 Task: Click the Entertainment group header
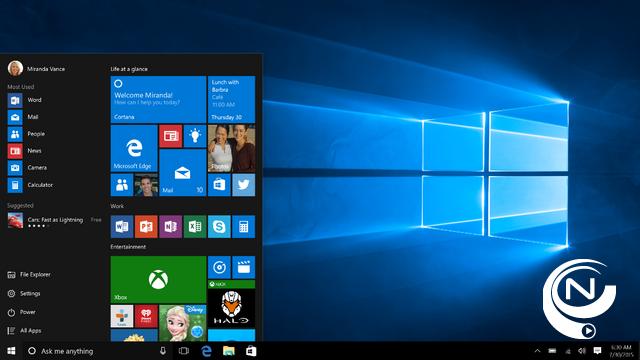tap(128, 247)
